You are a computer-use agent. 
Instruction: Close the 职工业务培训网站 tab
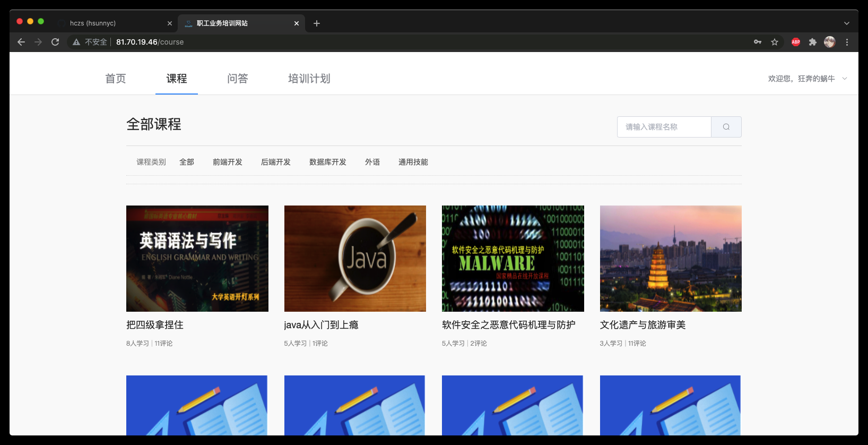[297, 23]
